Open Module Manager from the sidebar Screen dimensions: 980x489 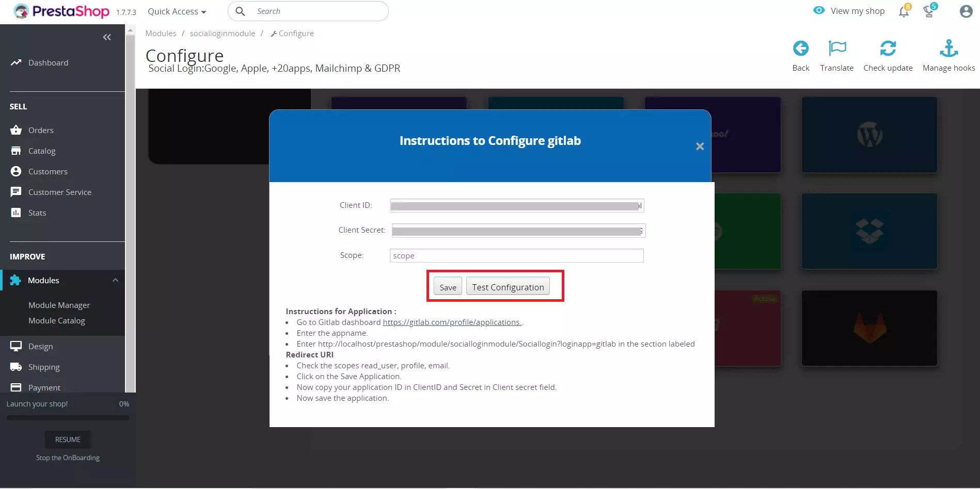pos(59,305)
